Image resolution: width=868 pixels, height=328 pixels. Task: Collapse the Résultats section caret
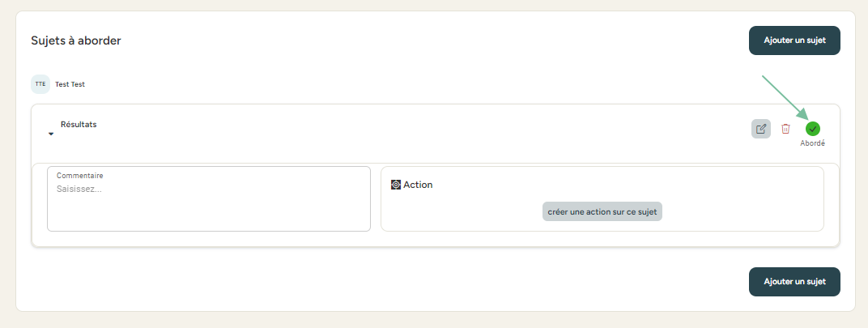(x=51, y=134)
